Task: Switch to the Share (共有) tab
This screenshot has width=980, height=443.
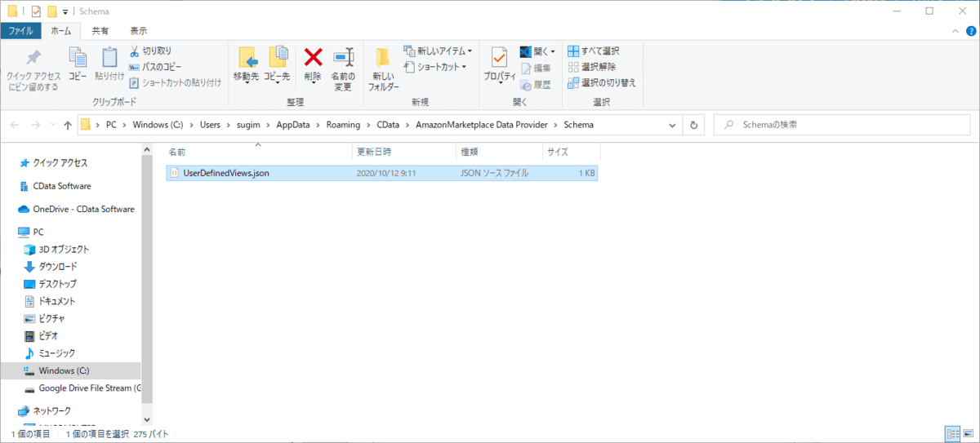Action: click(100, 30)
